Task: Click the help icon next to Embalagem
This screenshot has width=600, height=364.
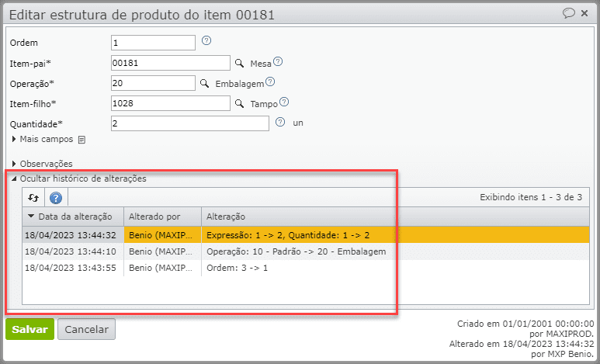Action: tap(271, 81)
